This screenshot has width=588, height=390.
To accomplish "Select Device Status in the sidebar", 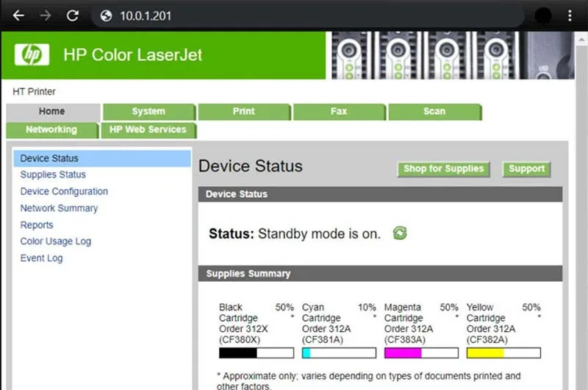I will pyautogui.click(x=102, y=158).
